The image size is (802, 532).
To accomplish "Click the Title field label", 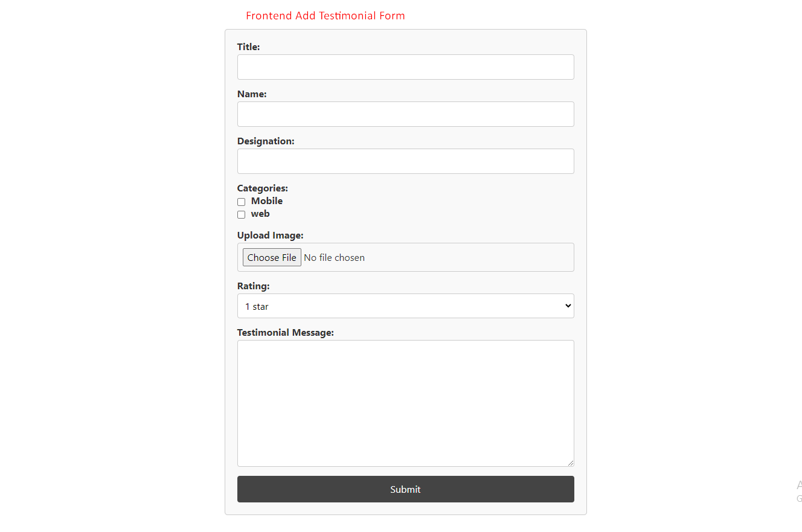I will 248,47.
